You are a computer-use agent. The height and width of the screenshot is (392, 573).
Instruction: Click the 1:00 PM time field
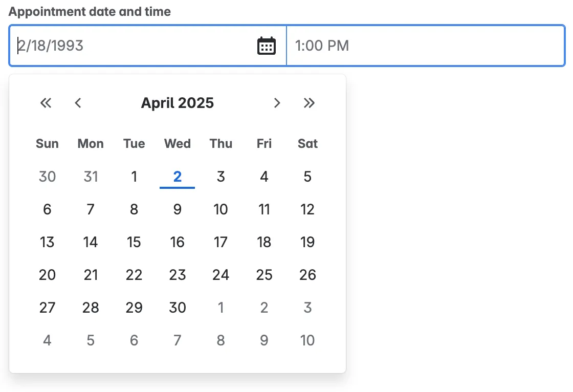[x=425, y=46]
